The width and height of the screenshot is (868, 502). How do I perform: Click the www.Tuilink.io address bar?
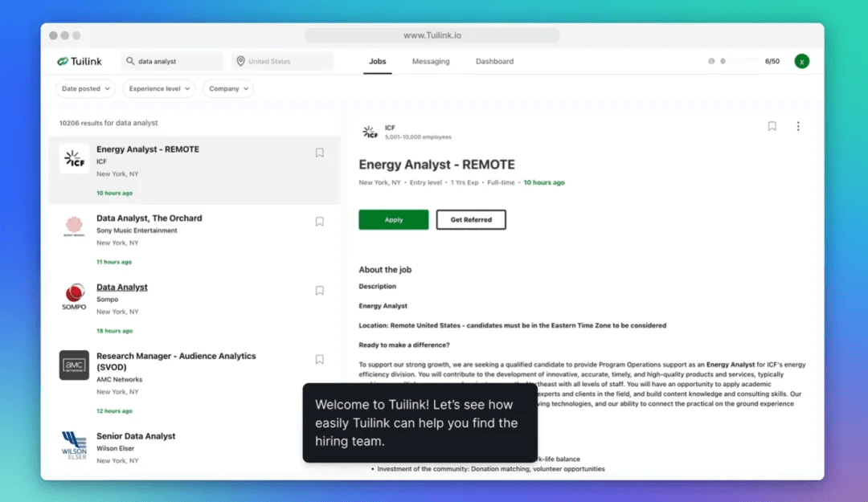coord(432,35)
